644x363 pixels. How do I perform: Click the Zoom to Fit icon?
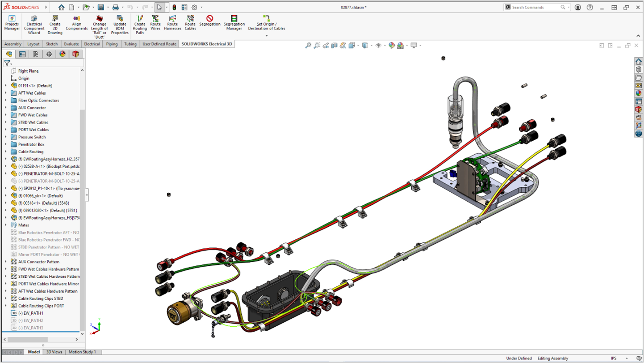(308, 45)
